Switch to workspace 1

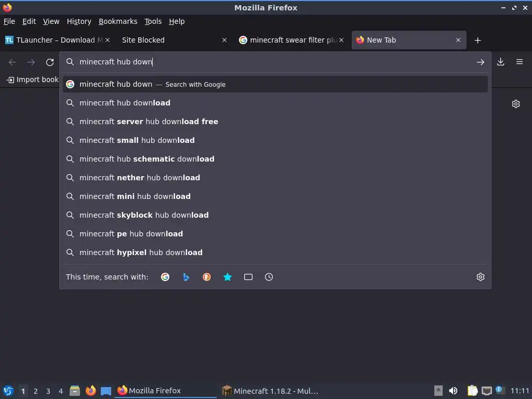(23, 391)
